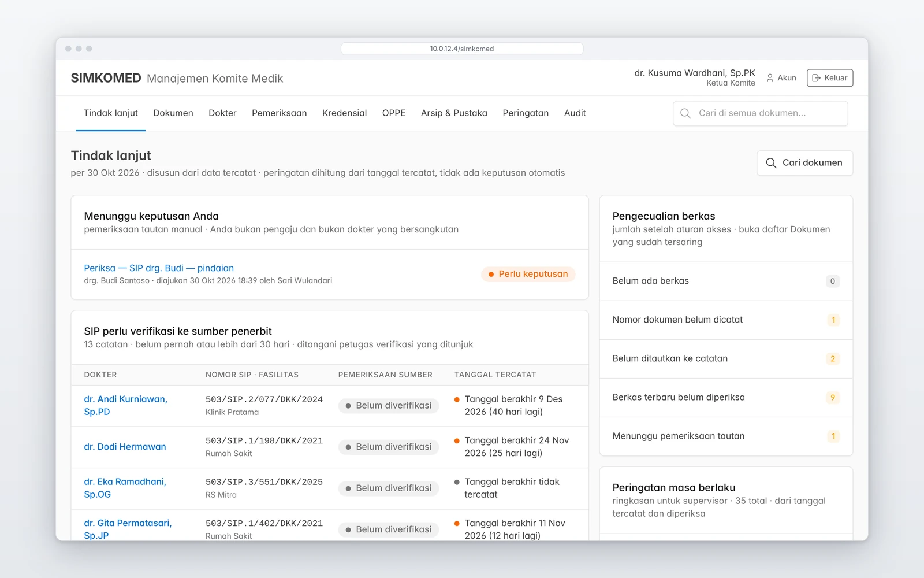
Task: Open dr. Eka Ramadhani, Sp.OG link
Action: click(125, 488)
